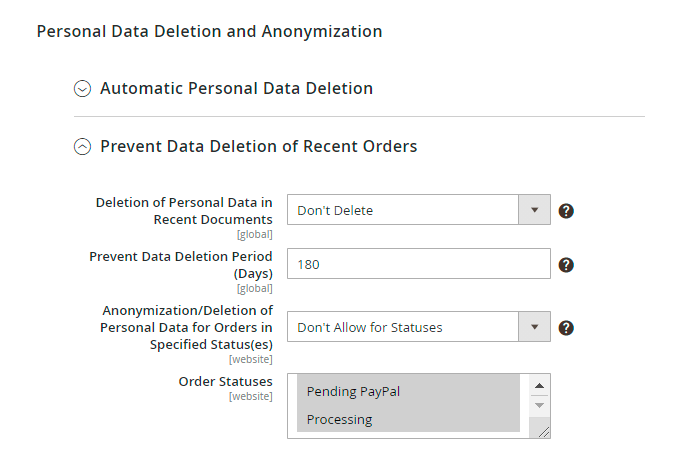Click the Order Statuses list scroll-up arrow
The image size is (684, 460).
click(538, 386)
